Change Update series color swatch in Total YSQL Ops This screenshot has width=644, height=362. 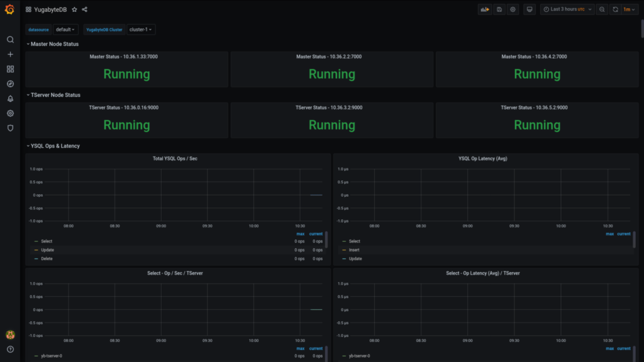click(36, 250)
